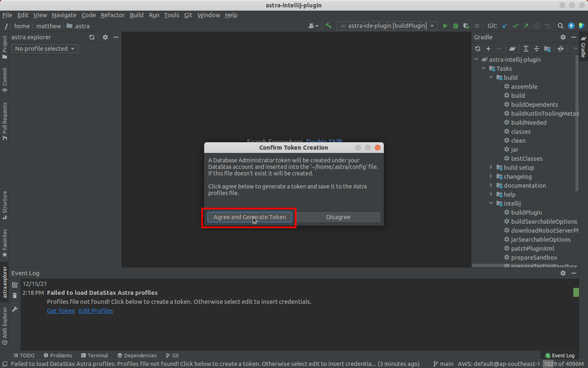
Task: Click the Get Token link
Action: pyautogui.click(x=61, y=311)
